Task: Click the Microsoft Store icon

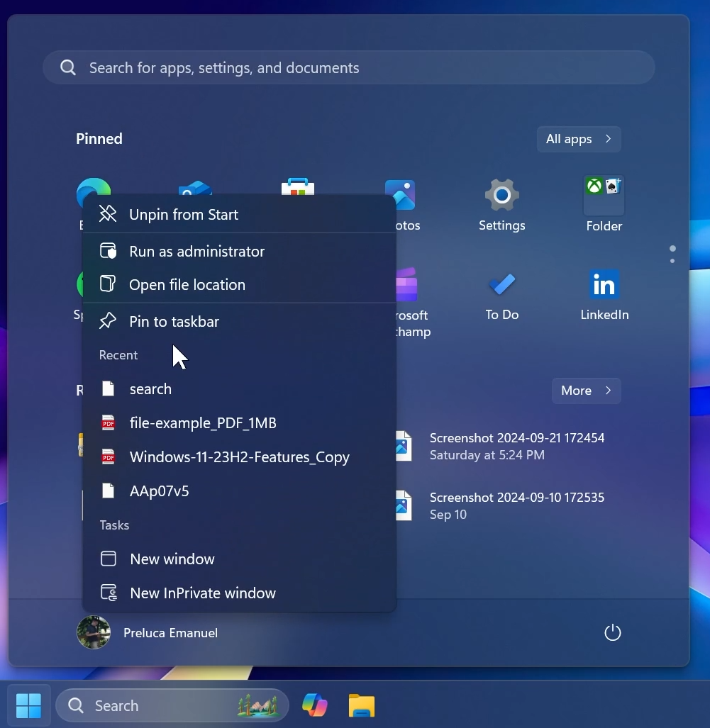Action: coord(298,186)
